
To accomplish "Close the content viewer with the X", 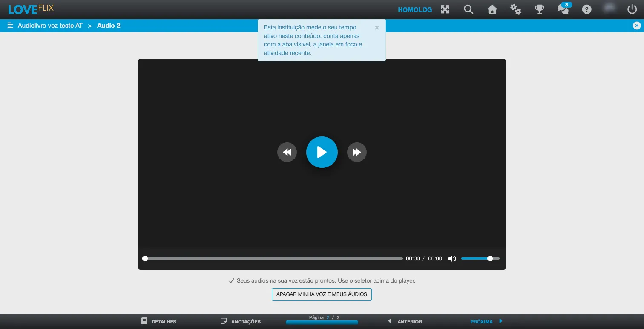I will click(637, 26).
